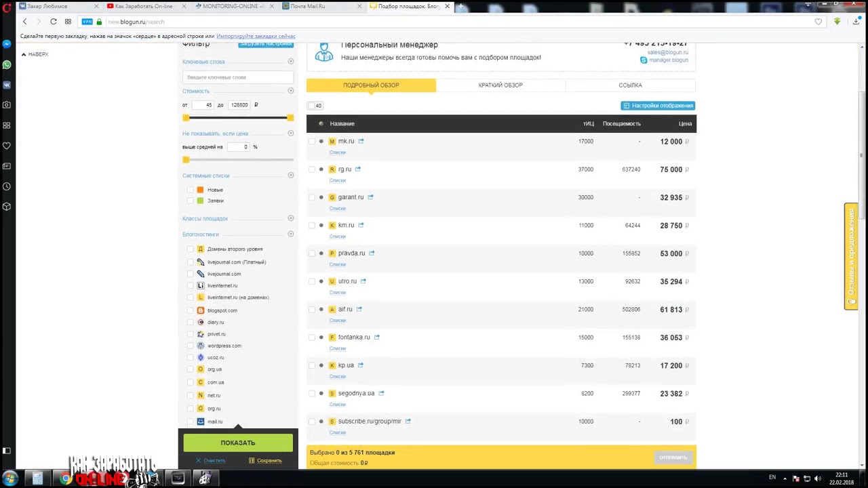The width and height of the screenshot is (868, 488).
Task: Switch to the Подробный обзор tab
Action: point(371,85)
